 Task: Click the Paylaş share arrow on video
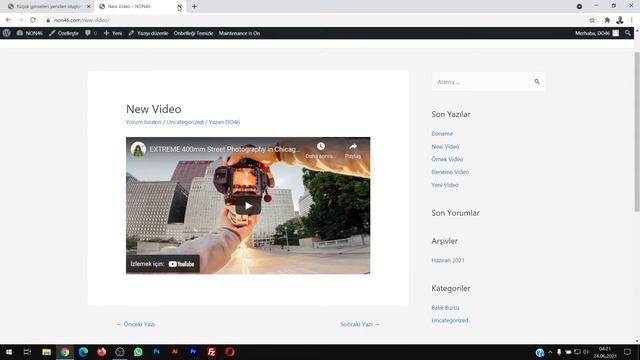point(353,146)
